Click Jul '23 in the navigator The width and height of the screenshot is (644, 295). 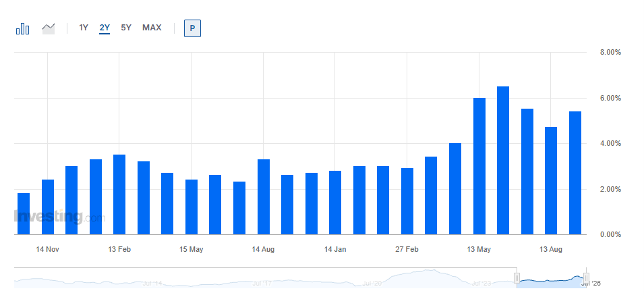coord(481,284)
